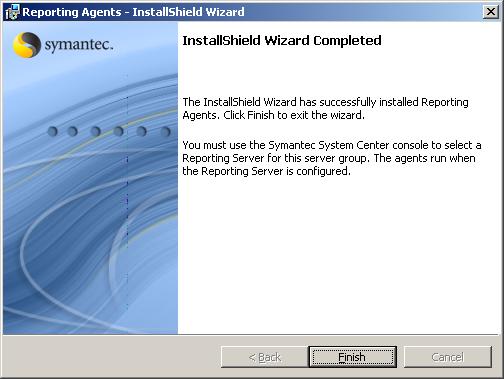Viewport: 504px width, 379px height.
Task: Click the greyed-out Back button
Action: [265, 357]
